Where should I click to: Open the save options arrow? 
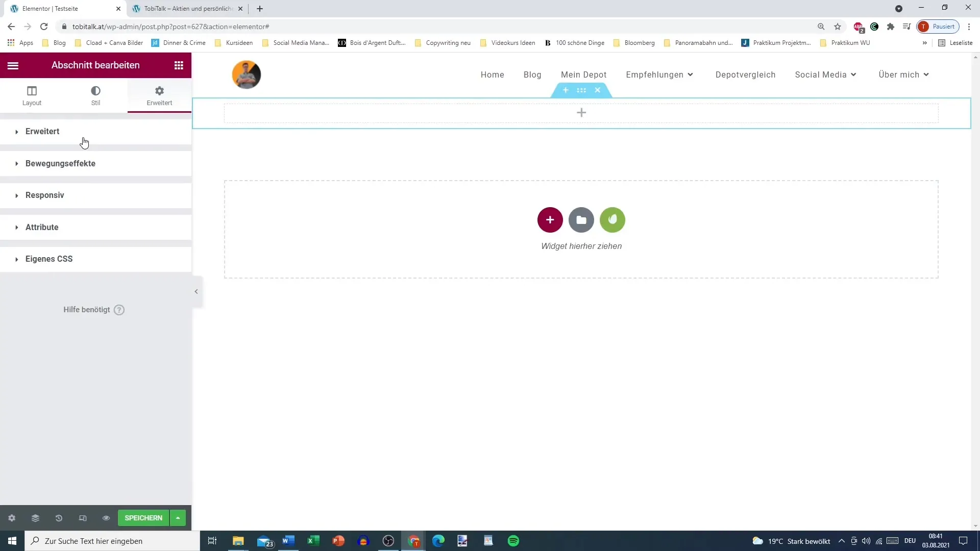point(178,518)
